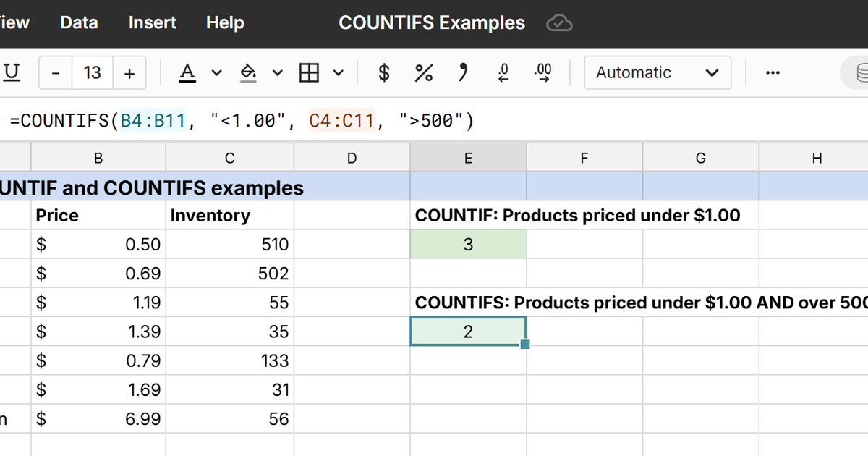The image size is (868, 456).
Task: Expand the borders dropdown arrow
Action: pyautogui.click(x=338, y=73)
